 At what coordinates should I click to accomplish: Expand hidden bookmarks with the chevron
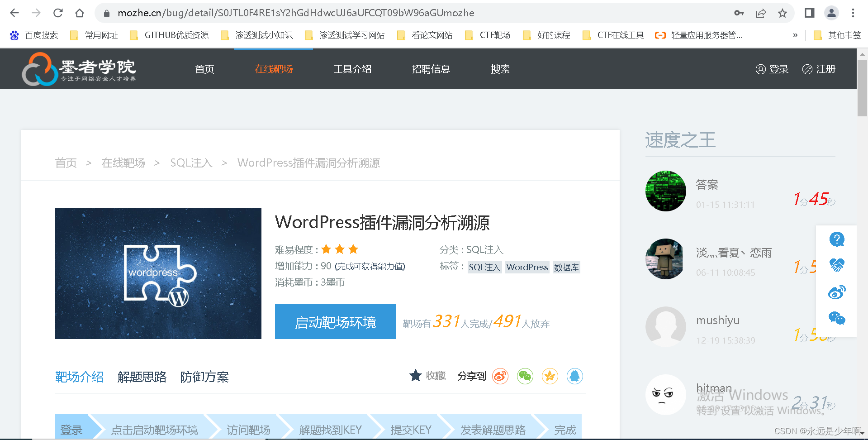795,35
